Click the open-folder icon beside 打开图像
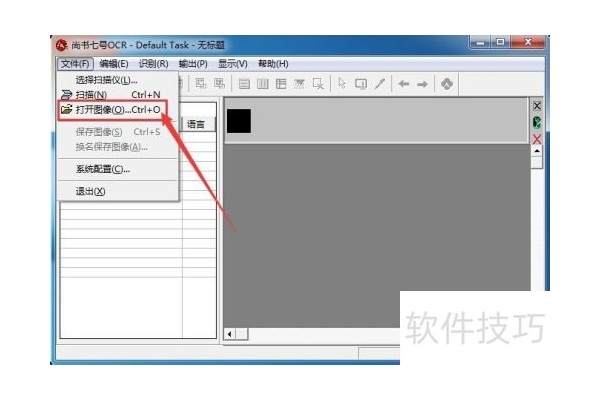 [x=67, y=109]
